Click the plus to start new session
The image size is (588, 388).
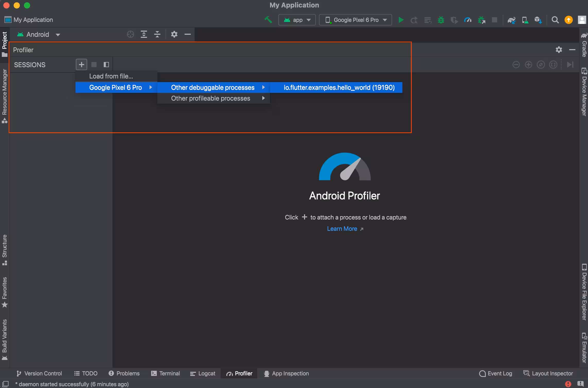(81, 65)
